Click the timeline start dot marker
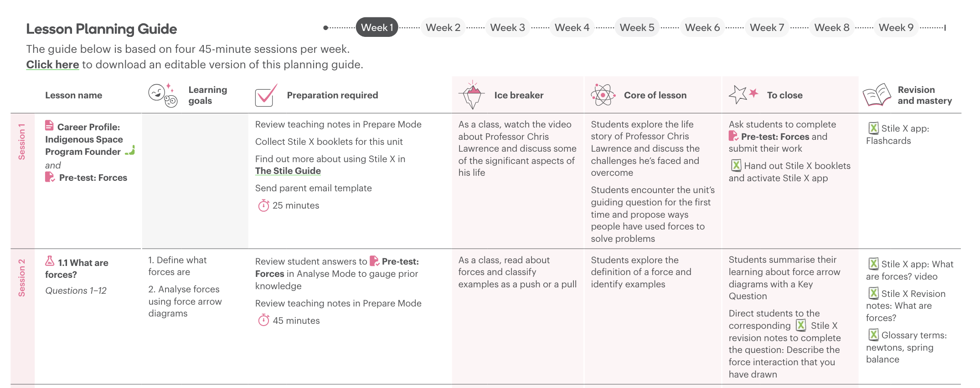 pyautogui.click(x=325, y=28)
